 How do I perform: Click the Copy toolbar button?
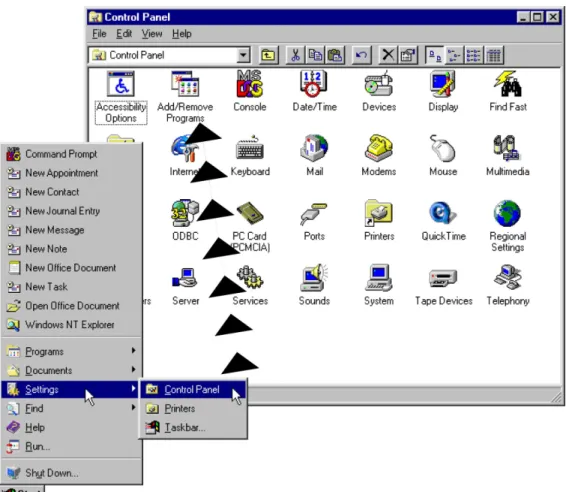(315, 55)
